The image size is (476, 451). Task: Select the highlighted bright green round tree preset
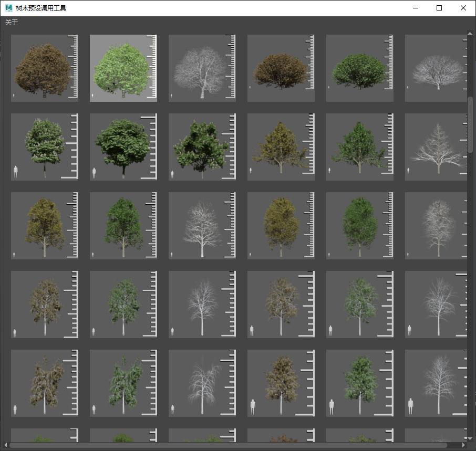[123, 68]
